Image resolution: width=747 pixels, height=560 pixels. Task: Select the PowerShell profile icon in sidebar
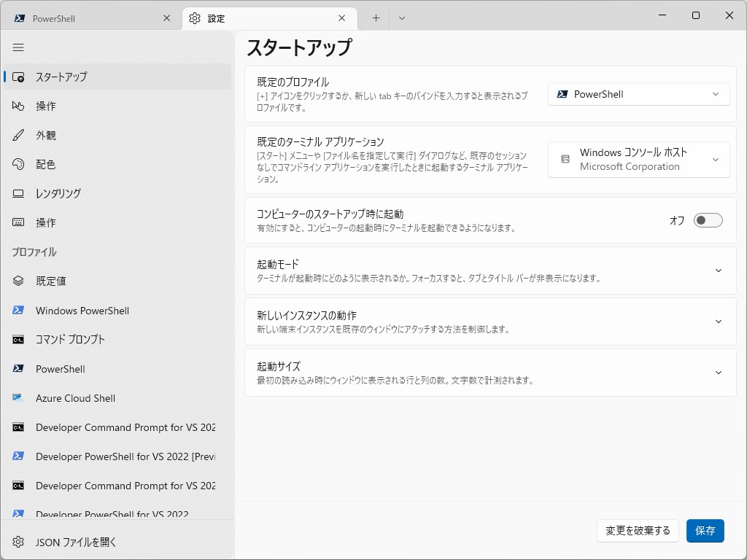[x=20, y=369]
